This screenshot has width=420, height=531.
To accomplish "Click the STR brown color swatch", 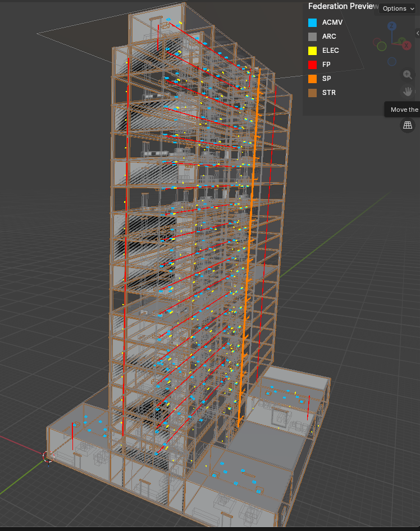I will (x=312, y=93).
